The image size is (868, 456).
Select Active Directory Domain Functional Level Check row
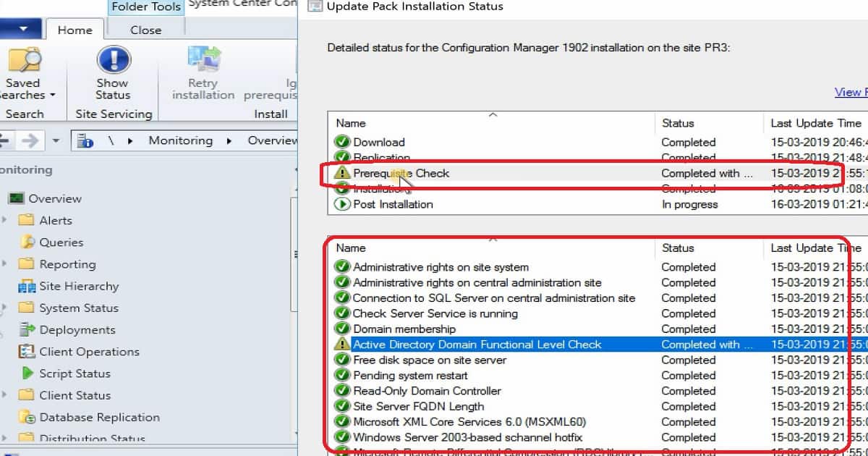tap(598, 345)
